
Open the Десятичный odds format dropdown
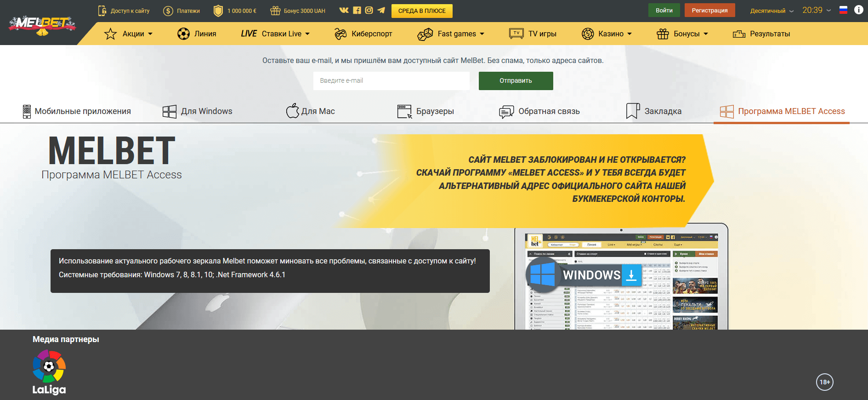pos(772,11)
